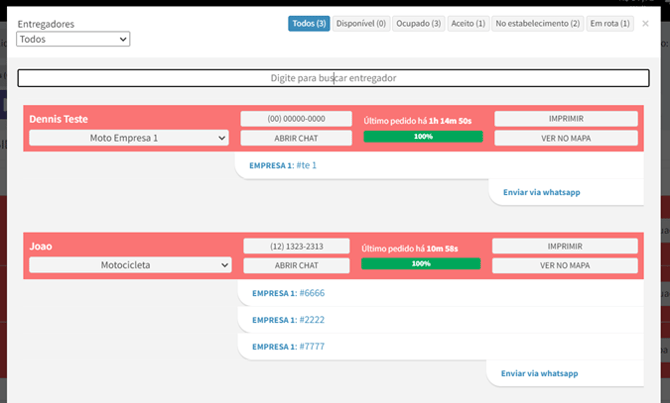Screen dimensions: 670x403
Task: Send Dennis Teste's orders via whatsapp
Action: 541,191
